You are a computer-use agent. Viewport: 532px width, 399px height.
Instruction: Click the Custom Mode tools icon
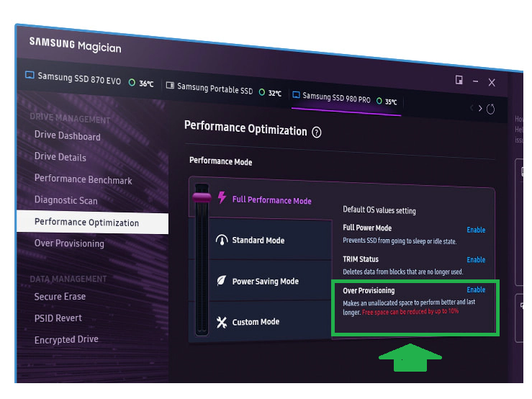click(x=222, y=322)
